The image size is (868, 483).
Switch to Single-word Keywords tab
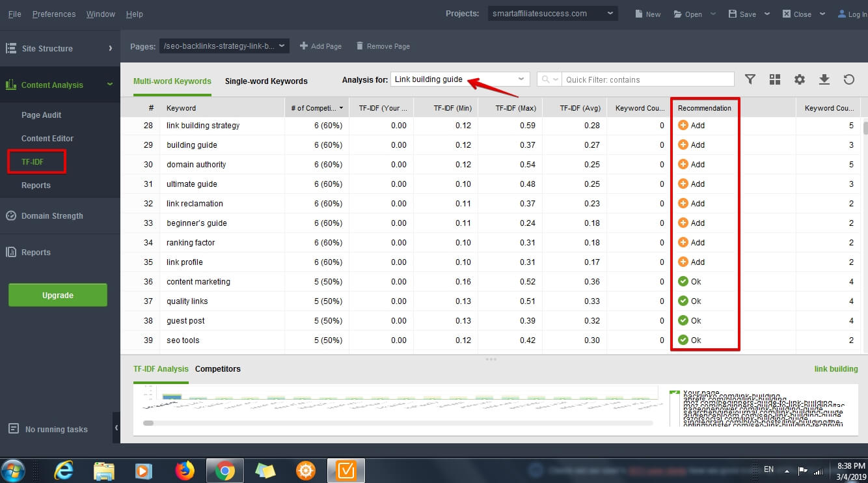(x=266, y=81)
